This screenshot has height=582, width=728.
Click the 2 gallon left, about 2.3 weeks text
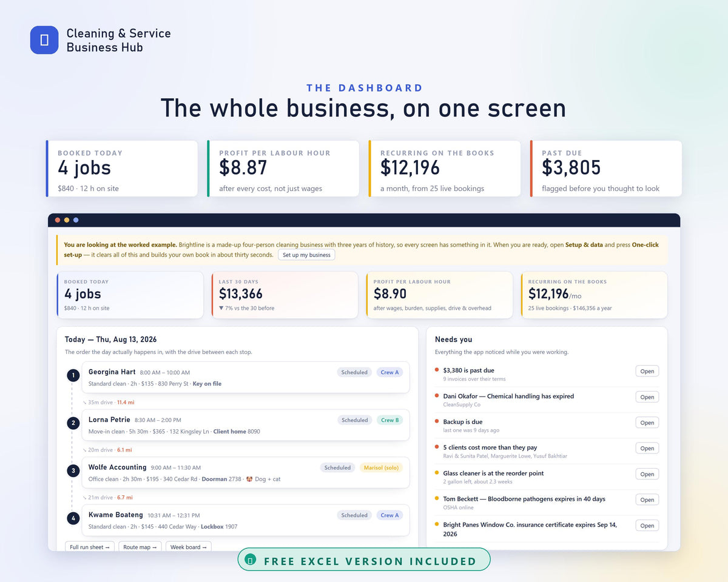477,481
